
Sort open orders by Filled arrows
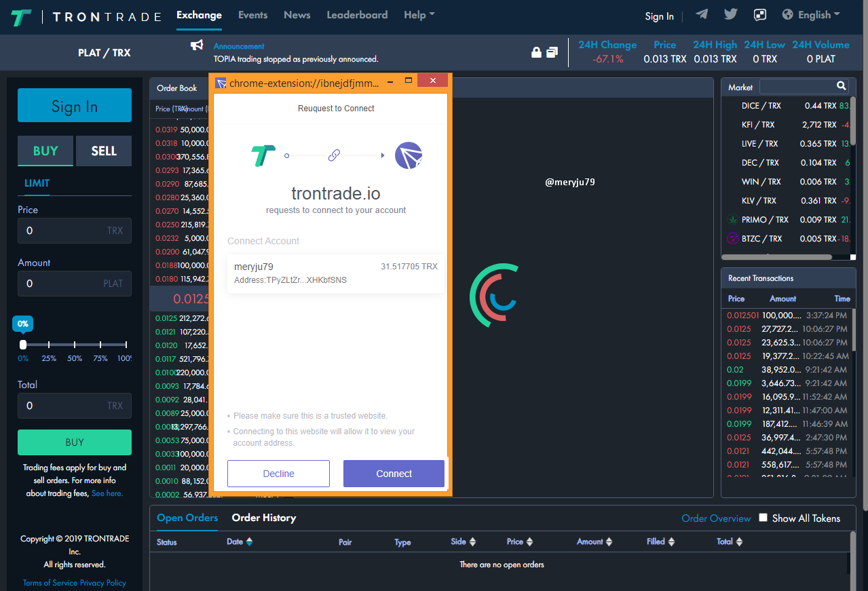[x=671, y=541]
